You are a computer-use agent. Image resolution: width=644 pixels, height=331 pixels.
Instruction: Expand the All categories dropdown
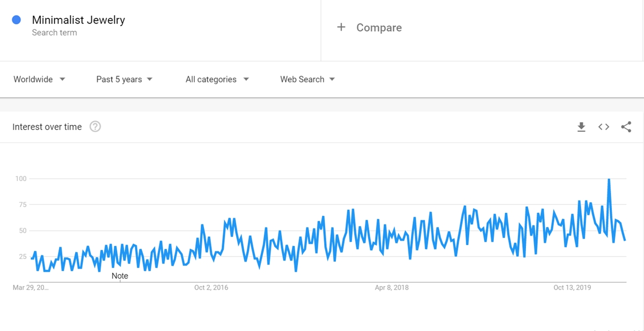217,80
